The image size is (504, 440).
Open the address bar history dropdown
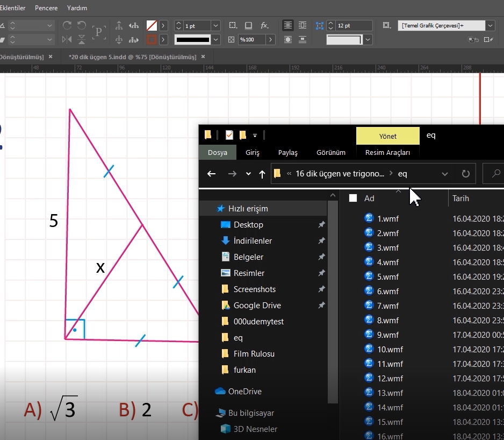444,174
